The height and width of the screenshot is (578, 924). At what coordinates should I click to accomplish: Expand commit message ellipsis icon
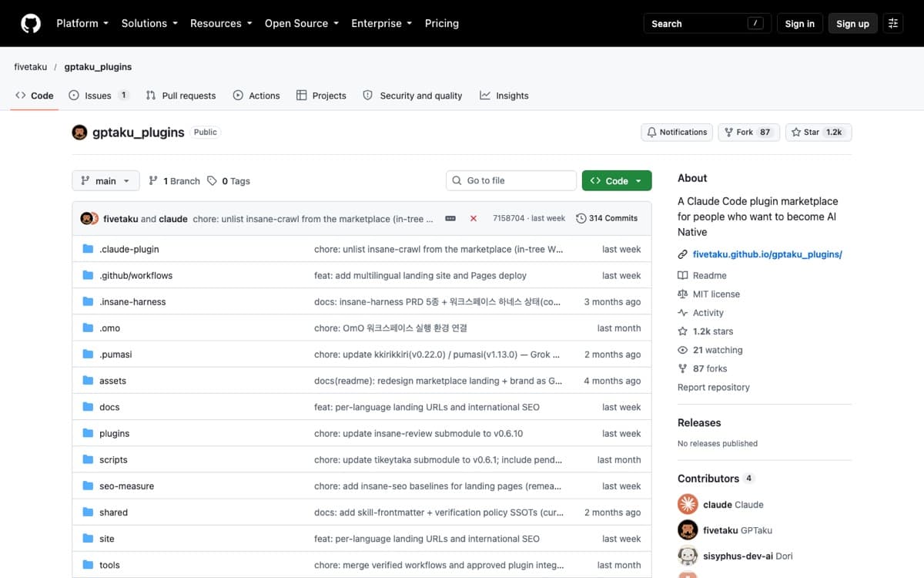(450, 219)
